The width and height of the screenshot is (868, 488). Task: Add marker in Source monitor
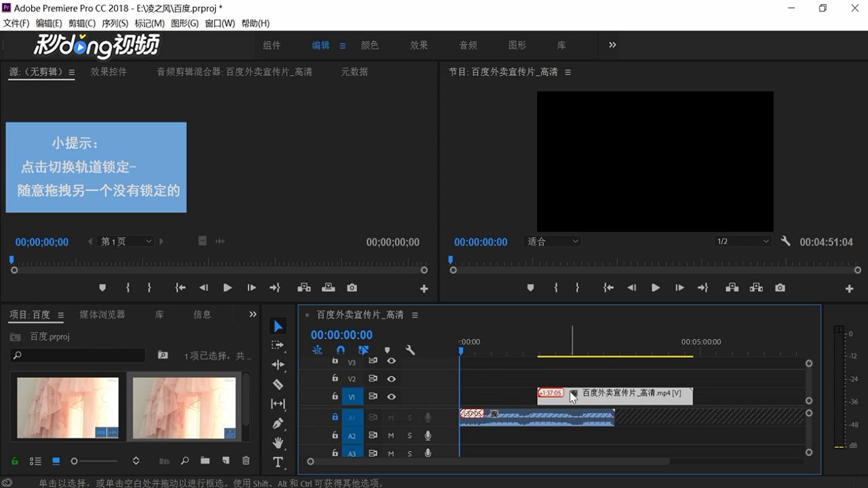coord(102,288)
